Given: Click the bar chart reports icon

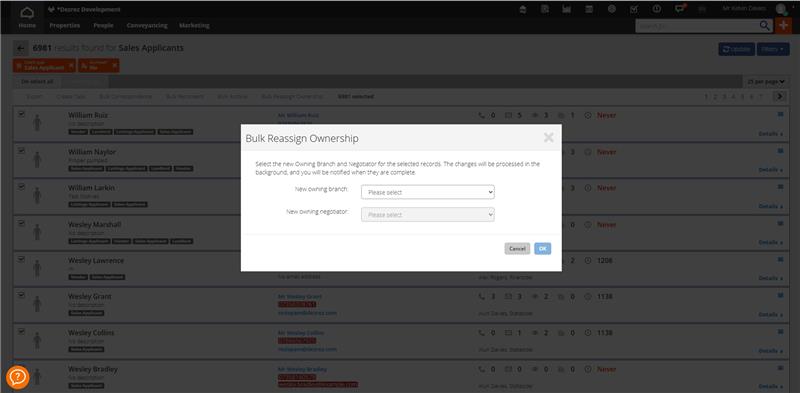Looking at the screenshot, I should 566,9.
